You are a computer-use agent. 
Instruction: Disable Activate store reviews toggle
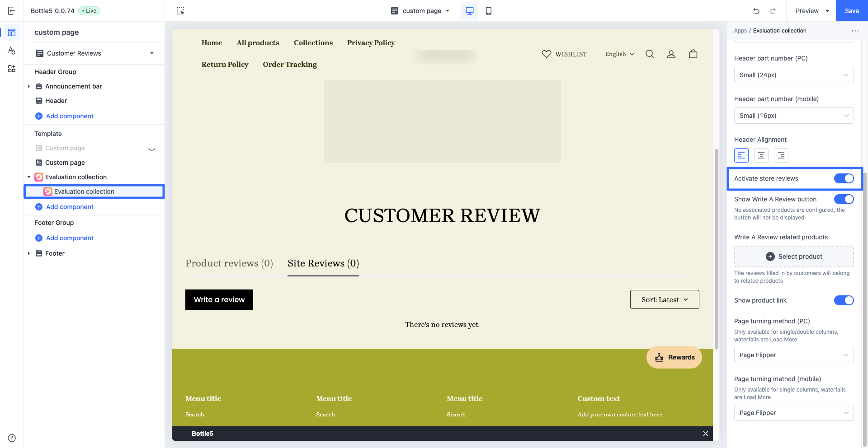coord(844,178)
